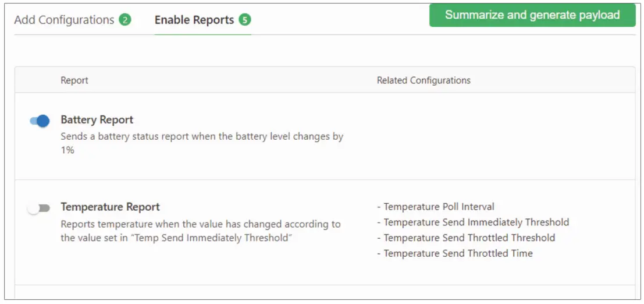644x304 pixels.
Task: Click Battery Report's empty related configurations cell
Action: point(500,136)
